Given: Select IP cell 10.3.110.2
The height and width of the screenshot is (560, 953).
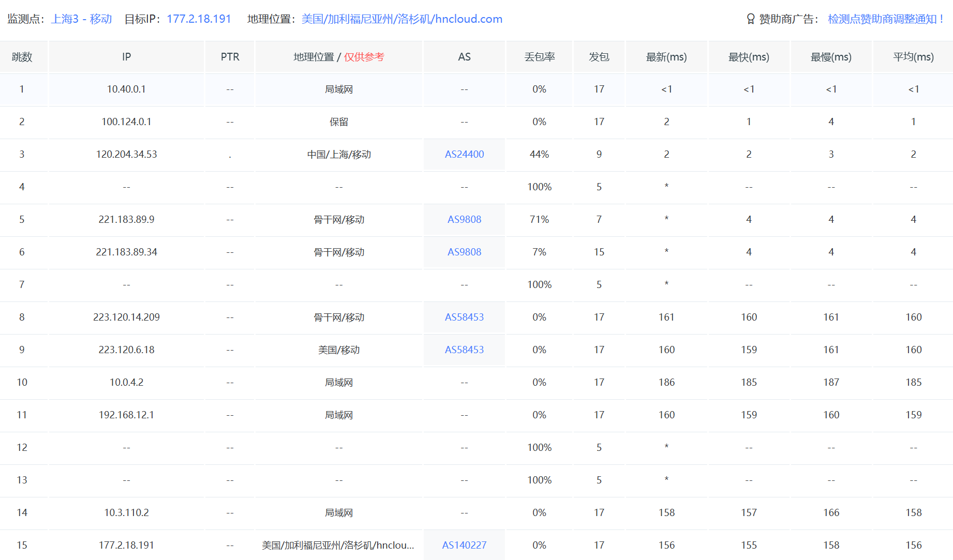Looking at the screenshot, I should click(126, 512).
